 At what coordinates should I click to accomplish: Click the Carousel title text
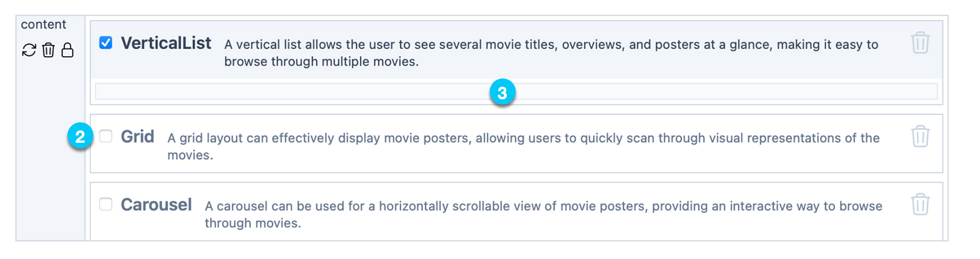156,204
